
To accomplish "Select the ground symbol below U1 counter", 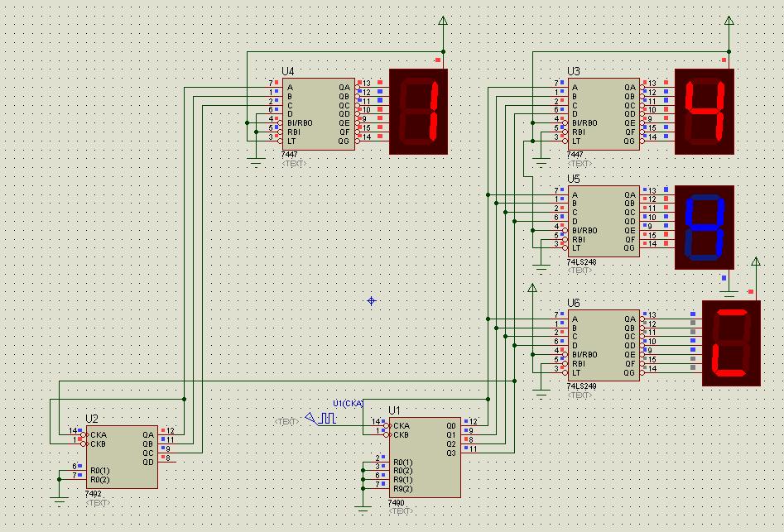I will point(363,505).
